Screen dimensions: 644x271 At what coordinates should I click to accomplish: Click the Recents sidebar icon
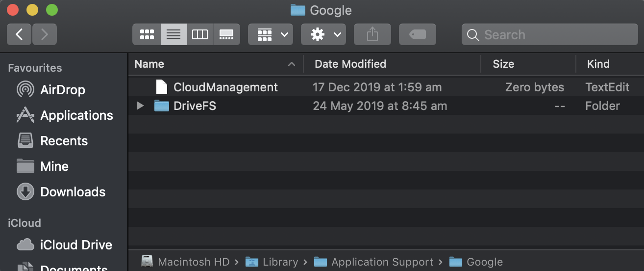25,141
